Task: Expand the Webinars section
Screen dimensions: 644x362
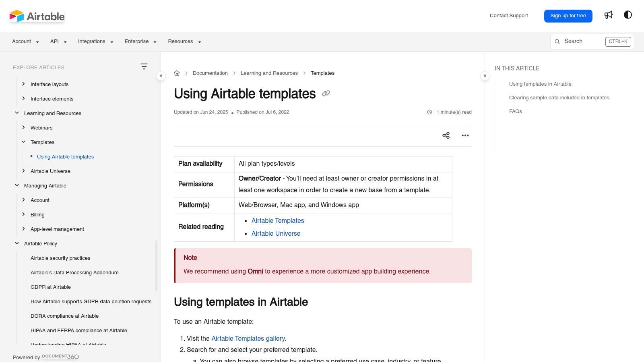Action: [23, 127]
